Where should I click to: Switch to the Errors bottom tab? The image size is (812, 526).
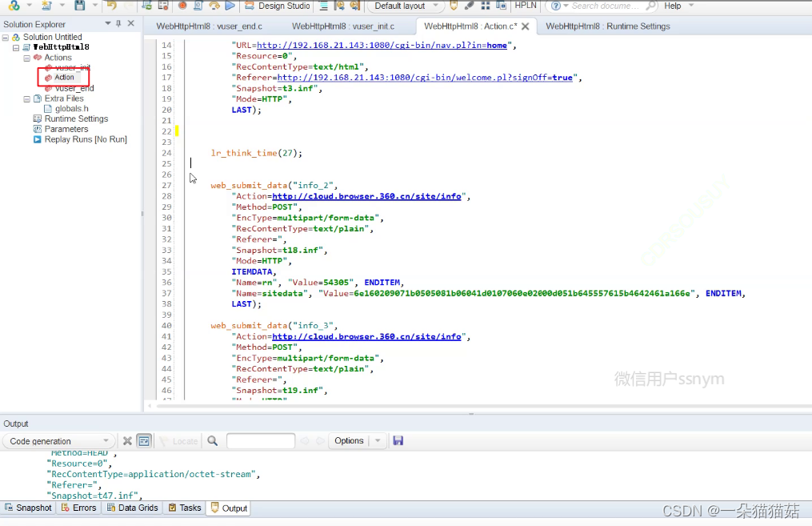pyautogui.click(x=78, y=508)
